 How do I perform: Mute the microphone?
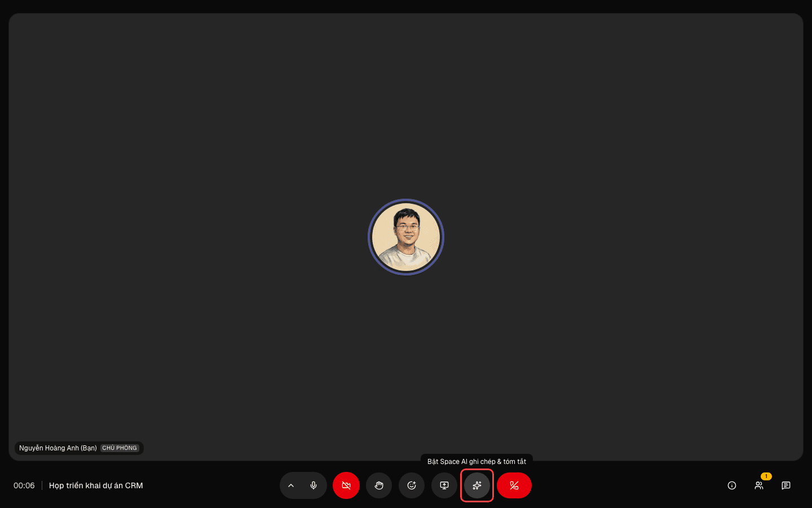click(314, 485)
